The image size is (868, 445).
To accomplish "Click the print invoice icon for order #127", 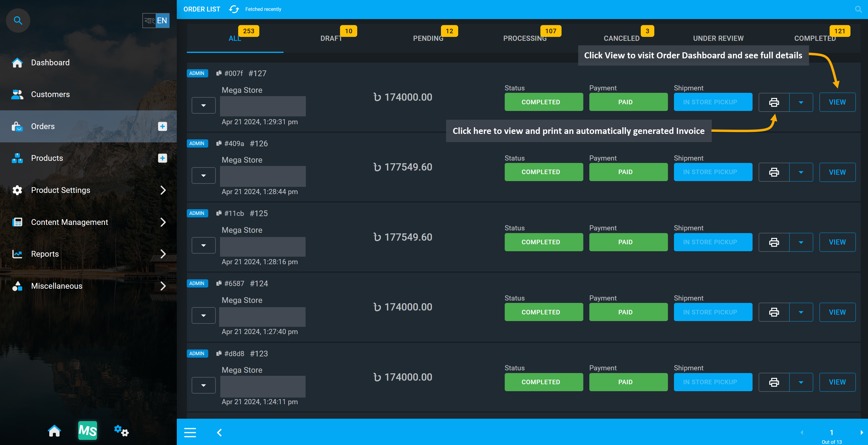I will tap(773, 102).
